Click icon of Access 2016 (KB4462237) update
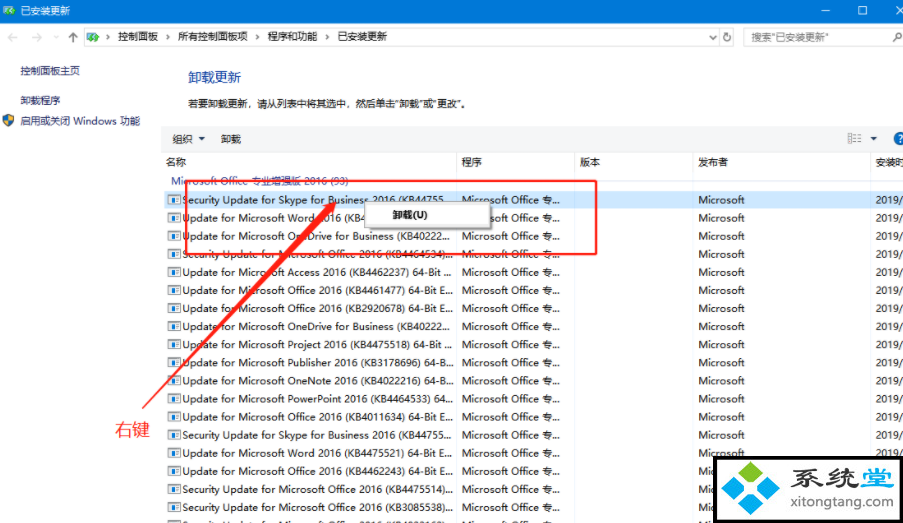The image size is (903, 523). pos(173,272)
